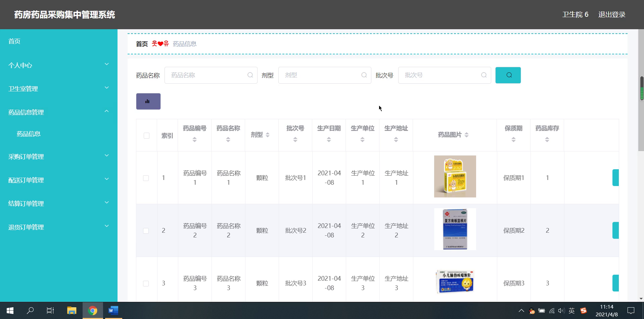Sort by 药品库存 column arrows
The width and height of the screenshot is (644, 319).
pos(547,140)
